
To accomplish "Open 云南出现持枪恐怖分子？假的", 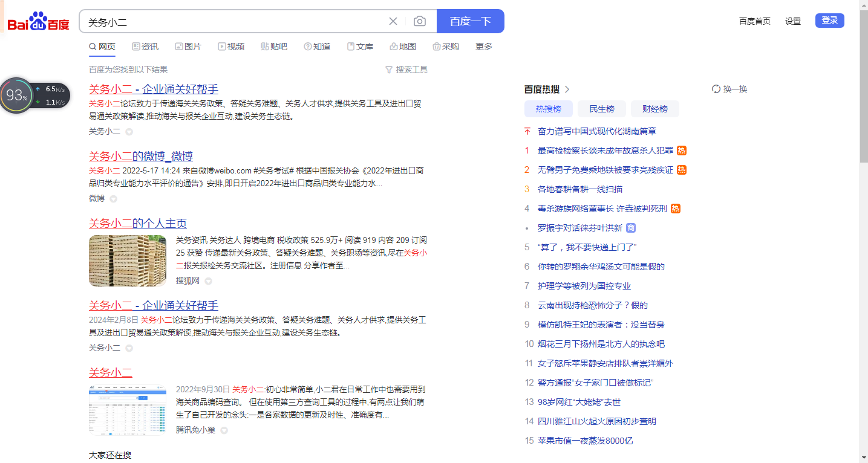I will coord(593,305).
